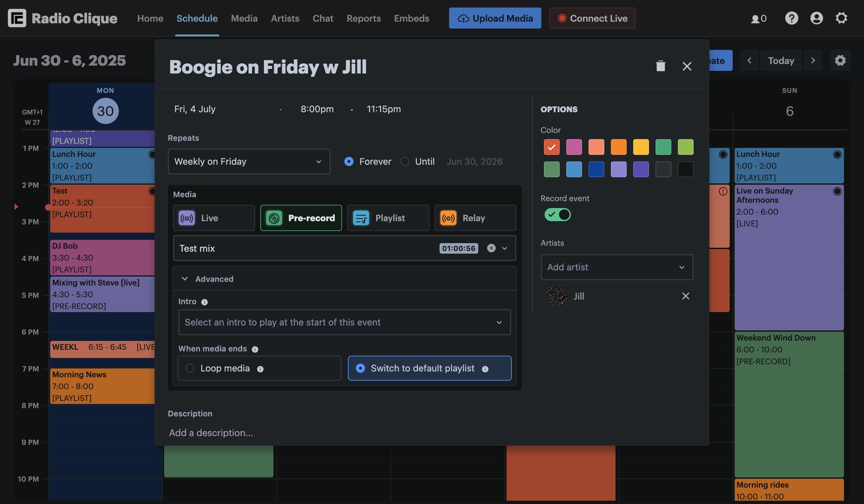Open the Media tab

point(244,18)
